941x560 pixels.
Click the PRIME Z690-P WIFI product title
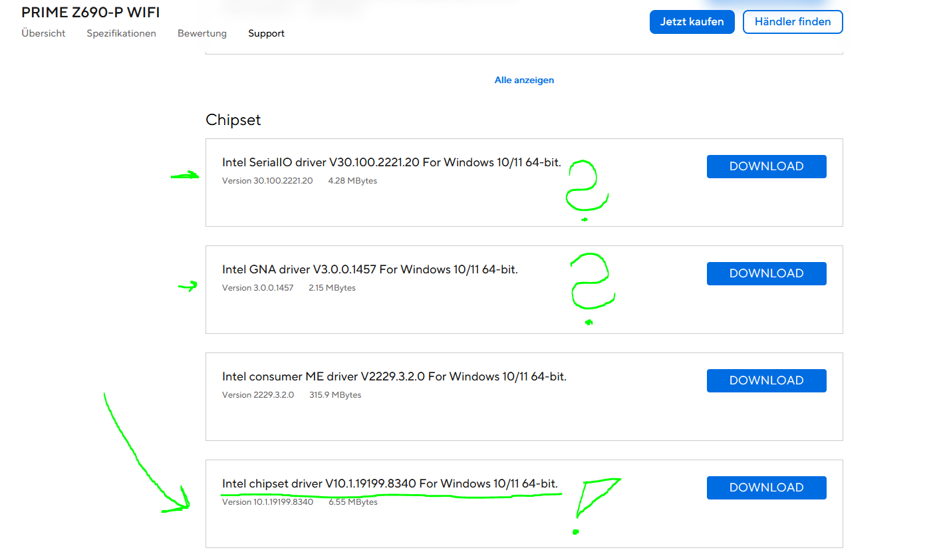pyautogui.click(x=90, y=12)
